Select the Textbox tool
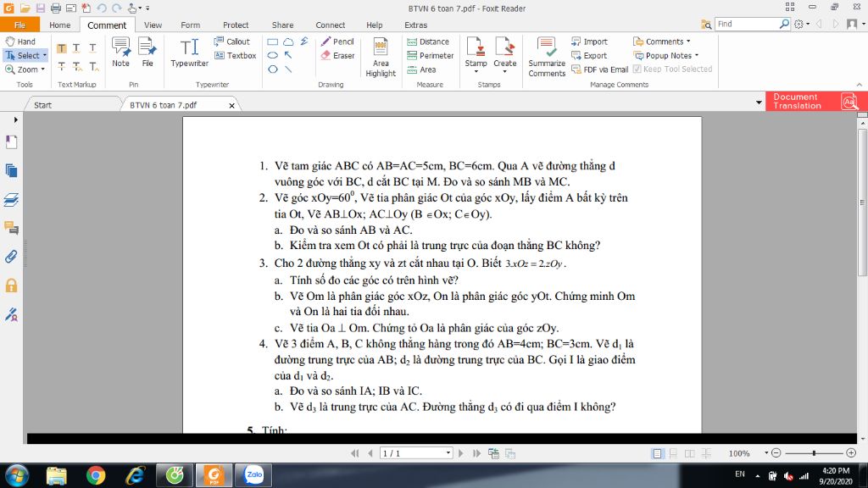 coord(236,55)
